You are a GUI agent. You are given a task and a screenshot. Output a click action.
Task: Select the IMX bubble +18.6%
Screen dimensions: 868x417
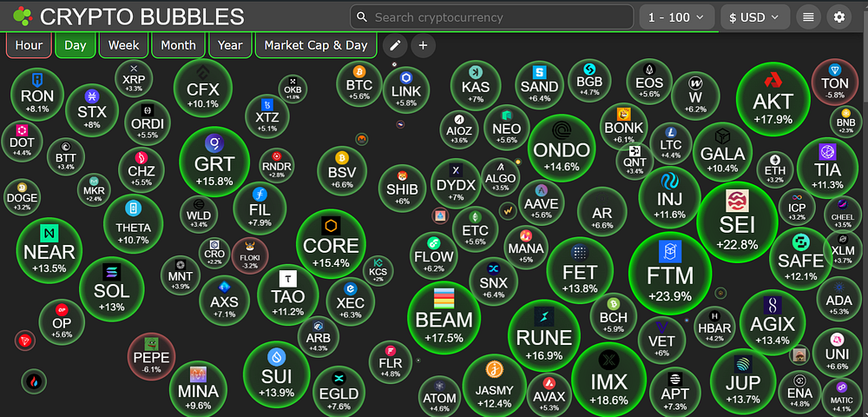pos(609,380)
